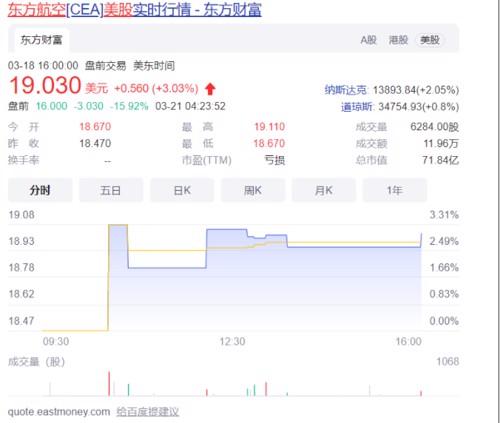
Task: Select the 东方财富 source tab
Action: pyautogui.click(x=42, y=40)
